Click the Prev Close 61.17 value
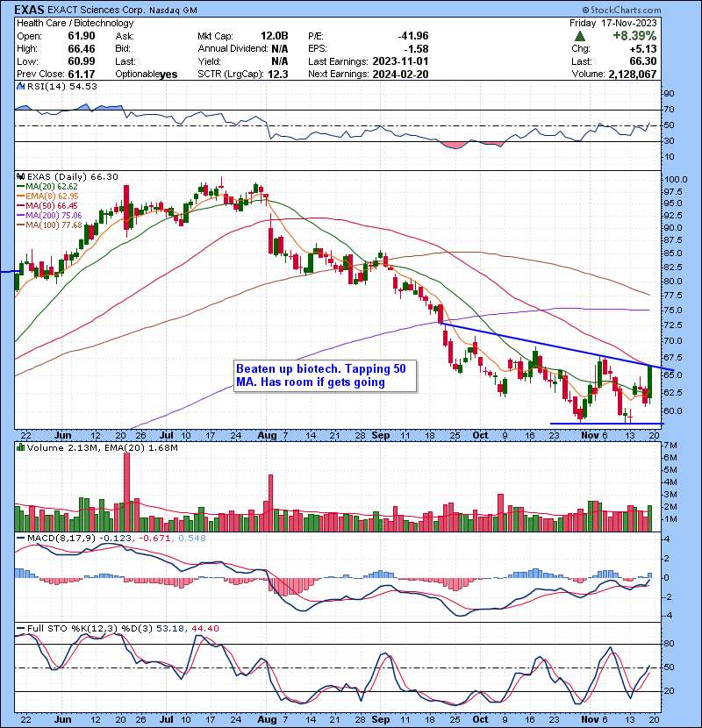The width and height of the screenshot is (702, 728). (x=82, y=74)
